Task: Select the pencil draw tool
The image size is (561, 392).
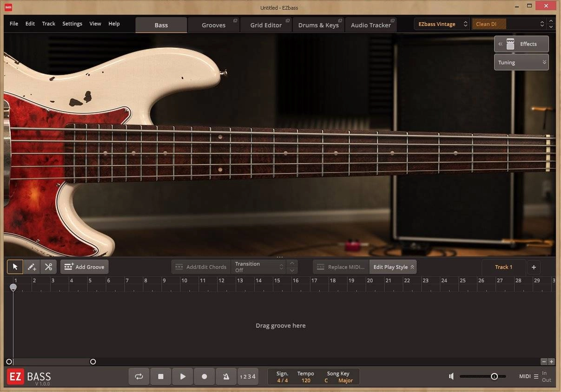Action: 32,267
